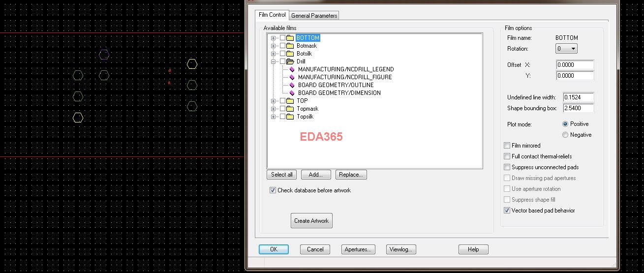
Task: Check the Botsilk film checkbox
Action: click(282, 54)
